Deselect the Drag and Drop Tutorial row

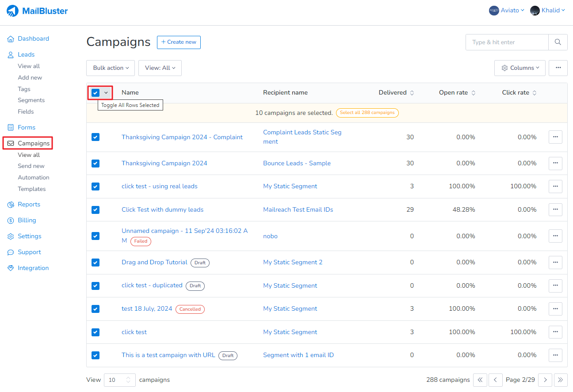(x=95, y=263)
